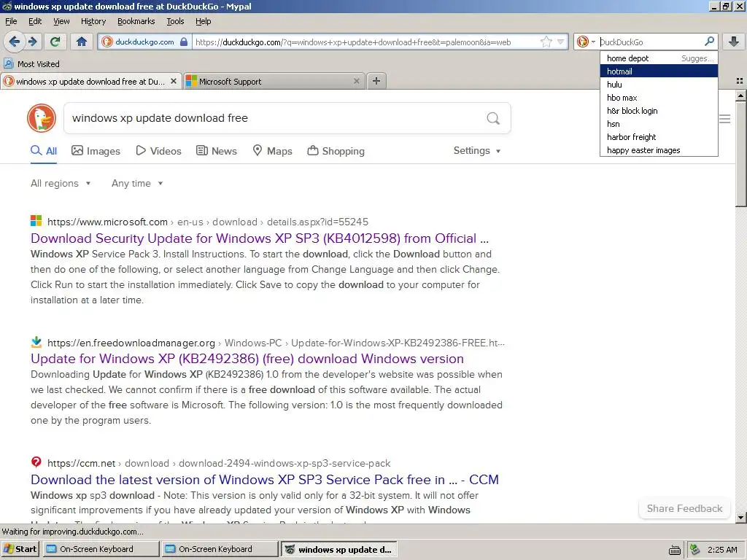The width and height of the screenshot is (747, 560).
Task: Expand the Settings dropdown
Action: 477,150
